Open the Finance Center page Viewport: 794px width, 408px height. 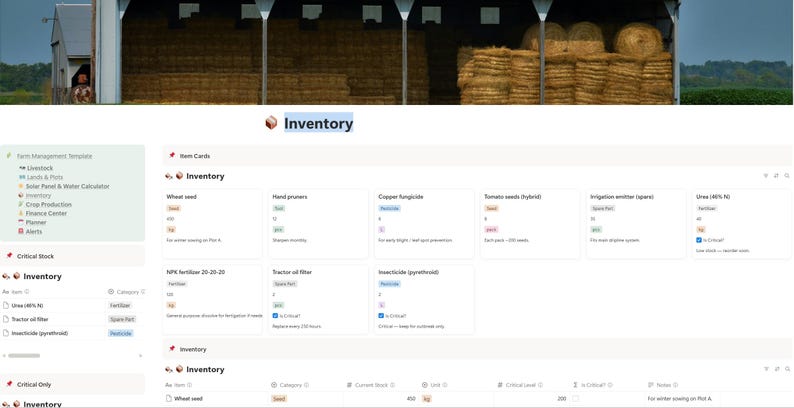click(46, 213)
